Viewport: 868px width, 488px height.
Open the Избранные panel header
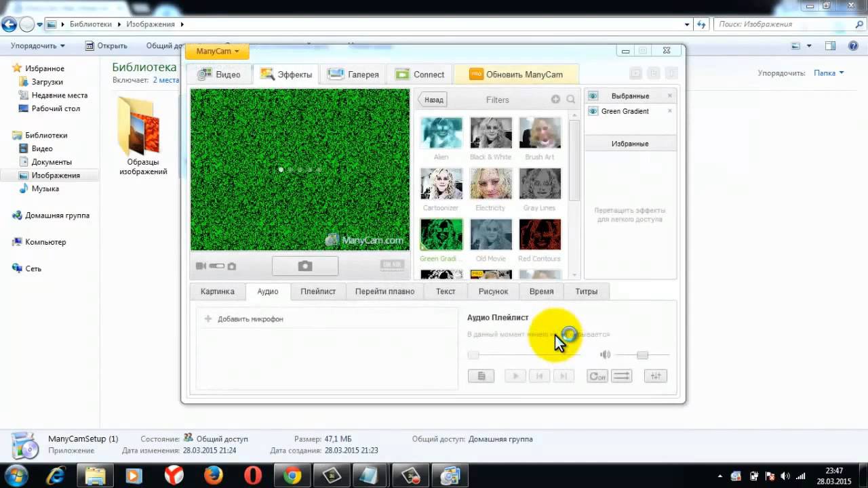pyautogui.click(x=630, y=144)
